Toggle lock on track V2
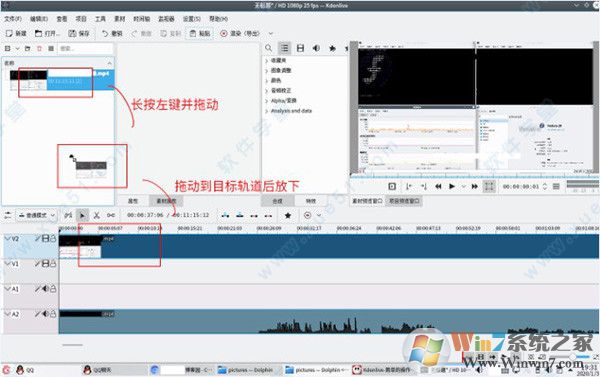 (x=53, y=238)
